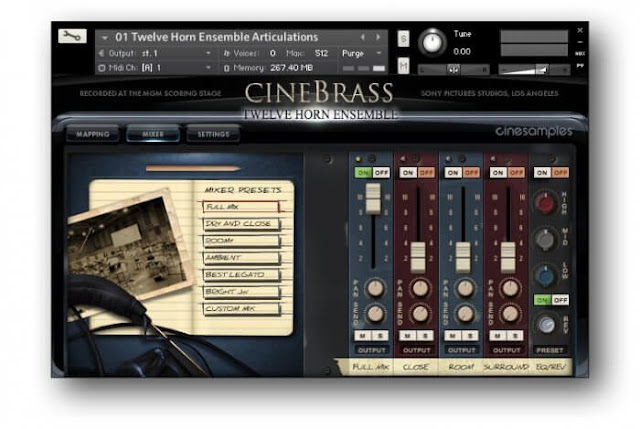Screen dimensions: 640x429
Task: Click OFF on the Room channel
Action: pos(471,173)
